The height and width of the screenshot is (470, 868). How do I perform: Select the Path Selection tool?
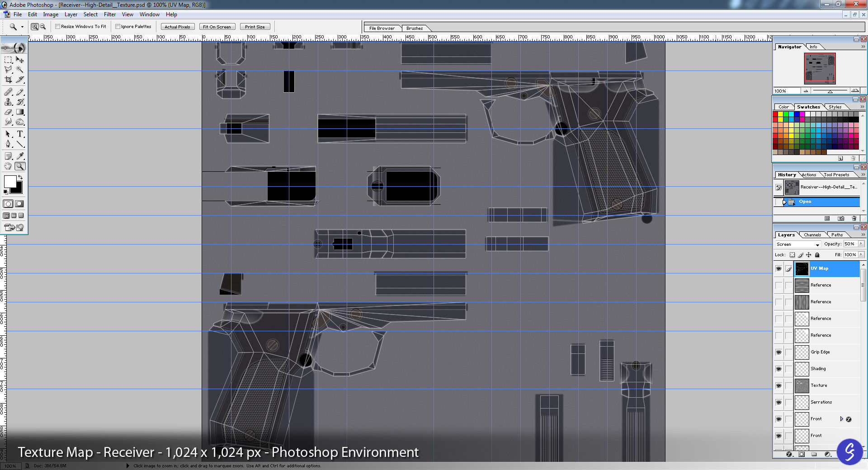point(8,134)
